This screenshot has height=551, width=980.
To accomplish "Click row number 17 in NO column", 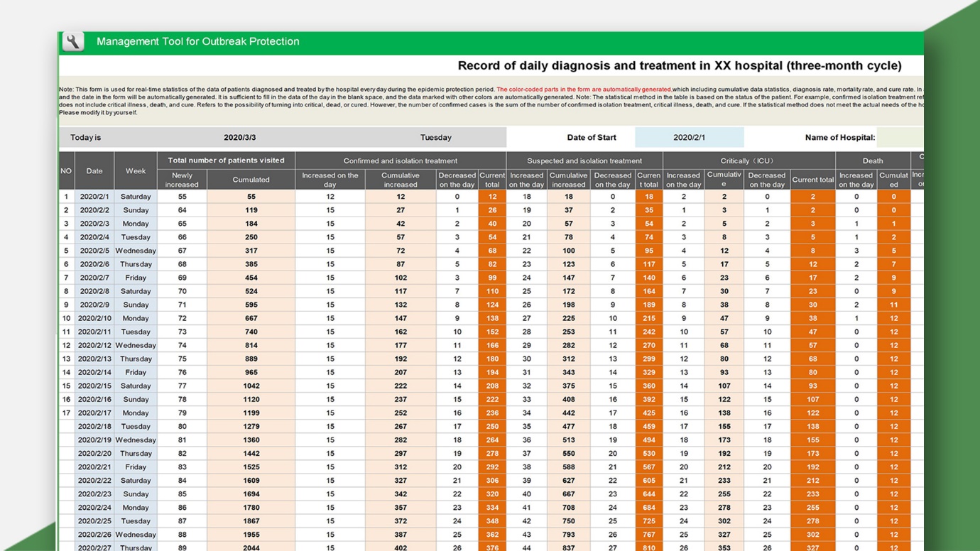I will (66, 413).
